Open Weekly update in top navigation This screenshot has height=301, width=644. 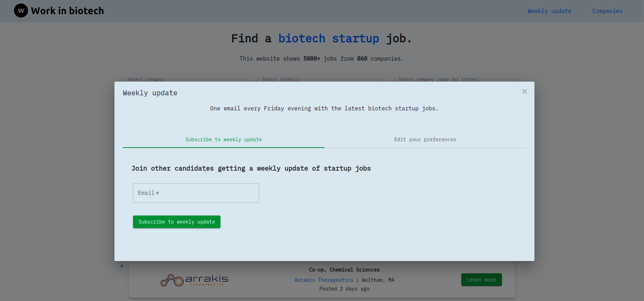click(549, 11)
